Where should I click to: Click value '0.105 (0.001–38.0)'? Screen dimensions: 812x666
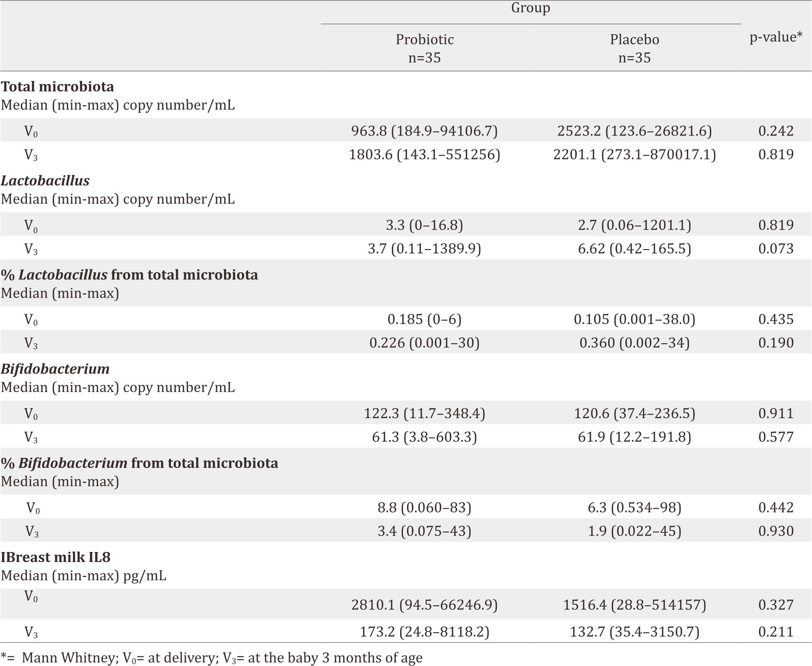(x=635, y=319)
